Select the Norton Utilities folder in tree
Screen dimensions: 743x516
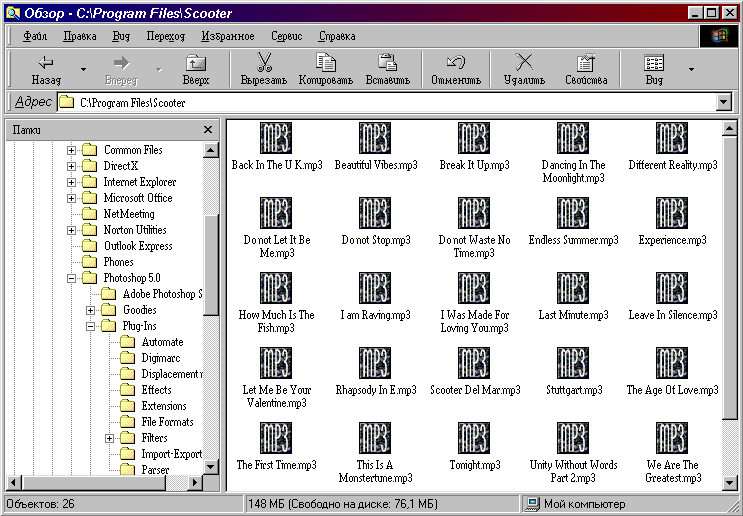(x=135, y=230)
